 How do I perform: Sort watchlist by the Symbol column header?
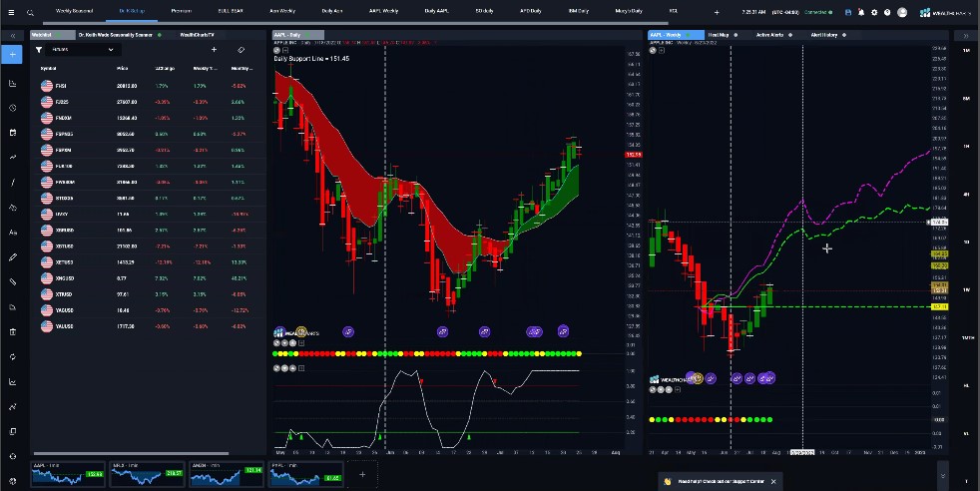point(48,68)
